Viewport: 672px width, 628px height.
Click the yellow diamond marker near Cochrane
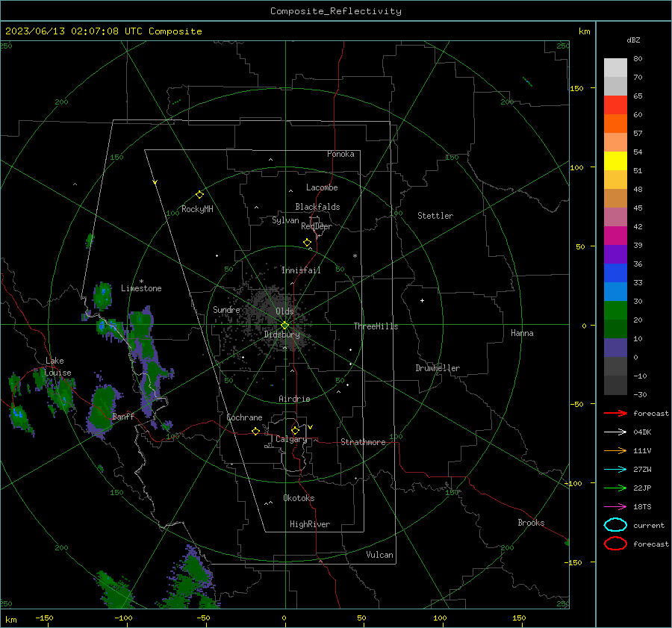(x=256, y=431)
